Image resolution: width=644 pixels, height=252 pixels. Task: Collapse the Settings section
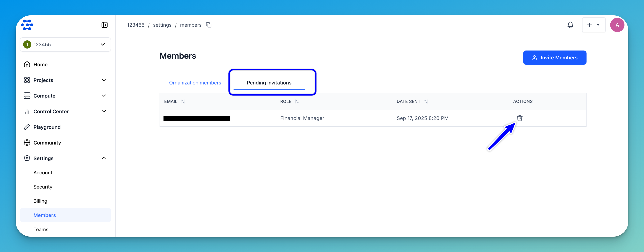(x=104, y=158)
